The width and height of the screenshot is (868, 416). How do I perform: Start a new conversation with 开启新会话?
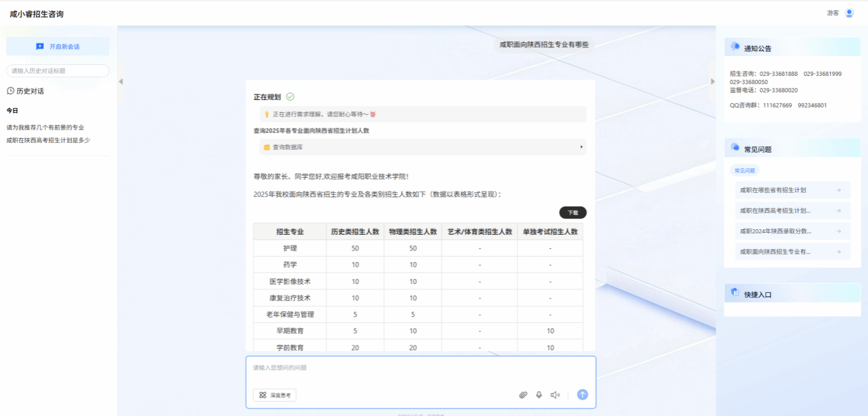coord(58,47)
